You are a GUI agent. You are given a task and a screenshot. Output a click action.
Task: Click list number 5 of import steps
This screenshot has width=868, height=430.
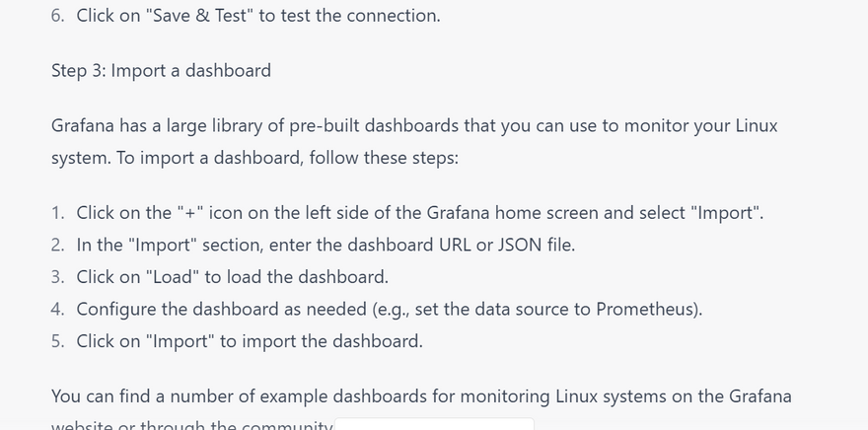58,341
